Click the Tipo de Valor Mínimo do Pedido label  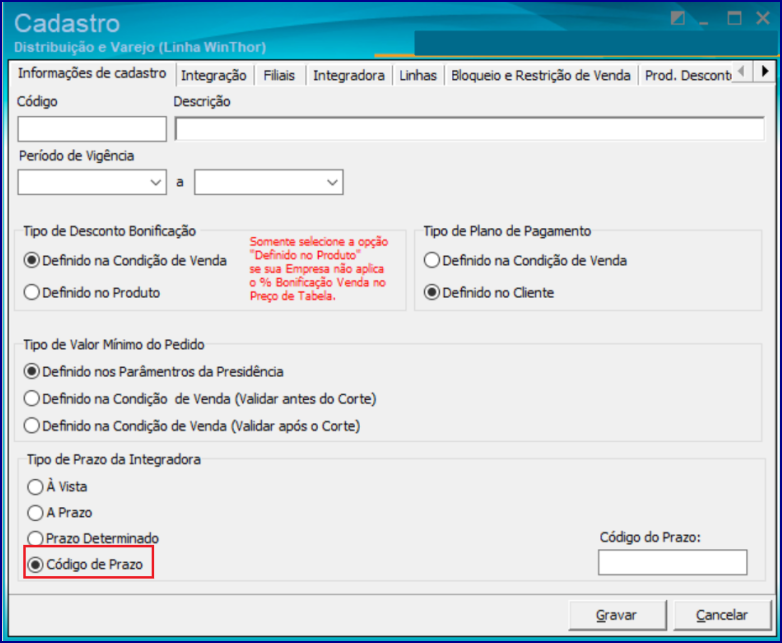click(114, 345)
